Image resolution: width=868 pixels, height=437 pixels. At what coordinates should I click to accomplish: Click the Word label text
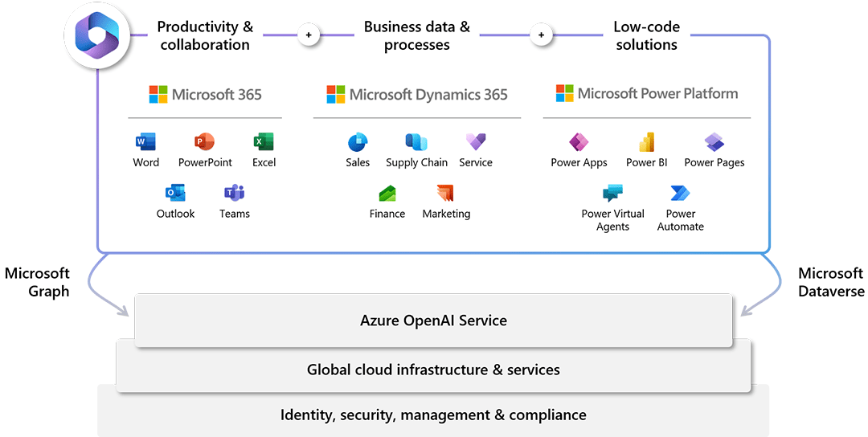(x=145, y=162)
